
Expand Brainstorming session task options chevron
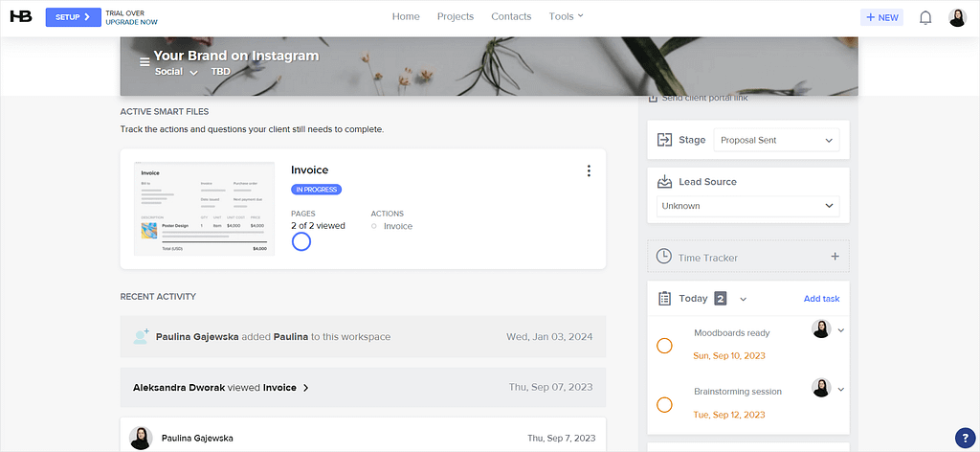click(840, 390)
